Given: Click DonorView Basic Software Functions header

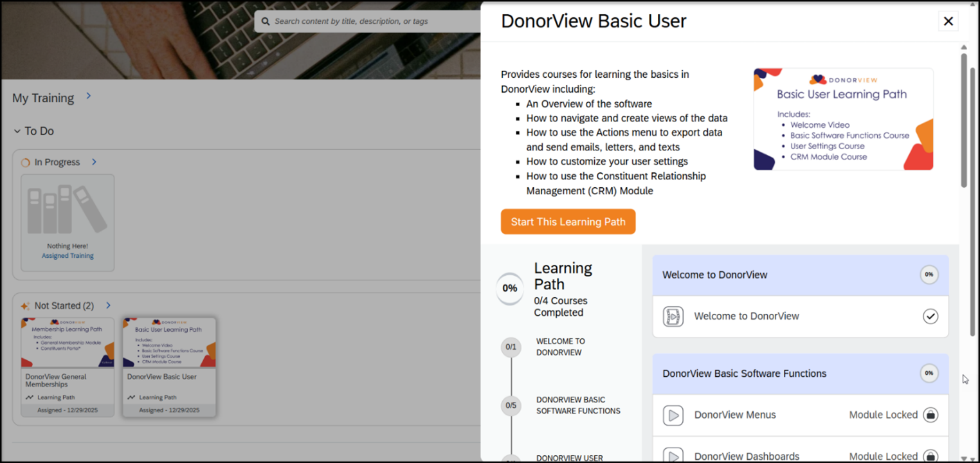Looking at the screenshot, I should pyautogui.click(x=801, y=374).
